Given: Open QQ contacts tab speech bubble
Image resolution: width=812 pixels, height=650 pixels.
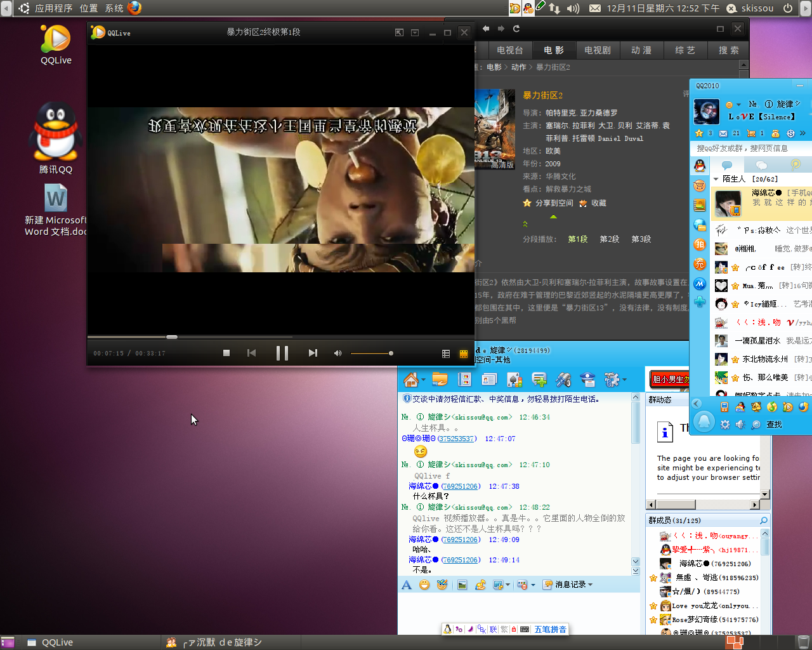Looking at the screenshot, I should point(727,164).
